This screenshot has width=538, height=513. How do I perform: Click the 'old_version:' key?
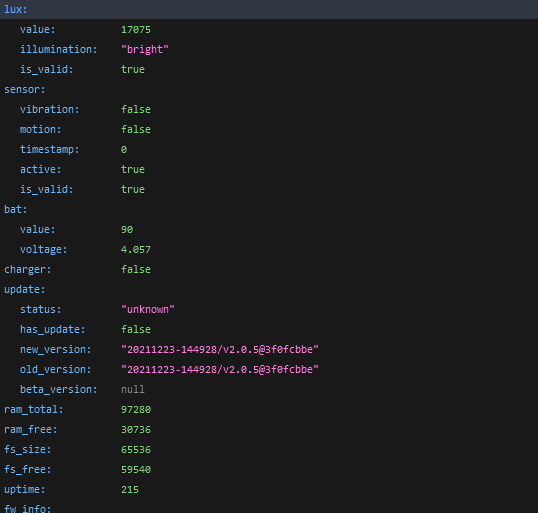click(x=56, y=370)
